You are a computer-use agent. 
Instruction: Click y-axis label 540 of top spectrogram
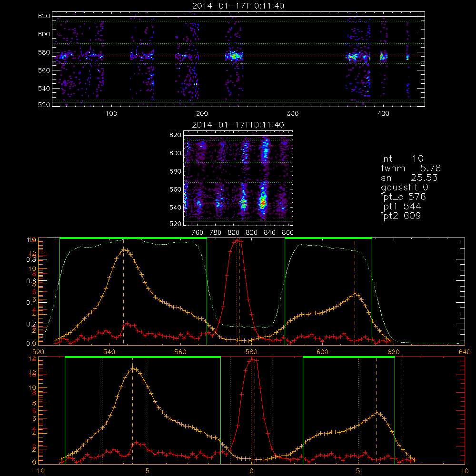tap(44, 89)
